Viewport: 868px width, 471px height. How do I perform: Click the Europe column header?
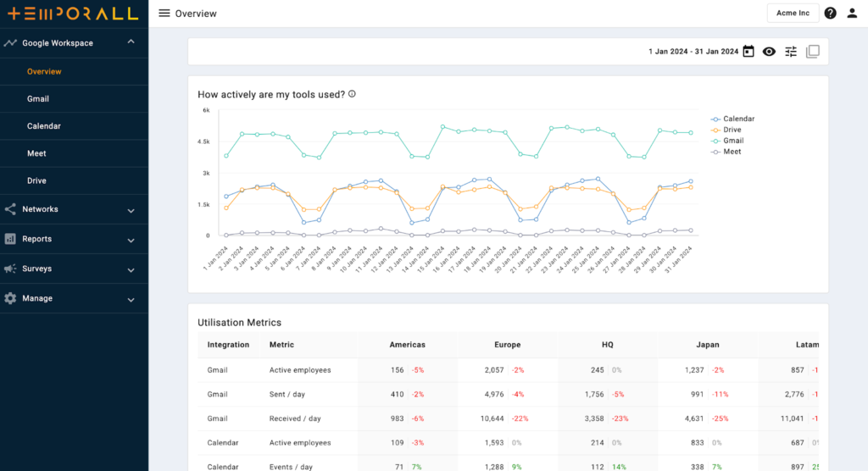click(x=508, y=345)
